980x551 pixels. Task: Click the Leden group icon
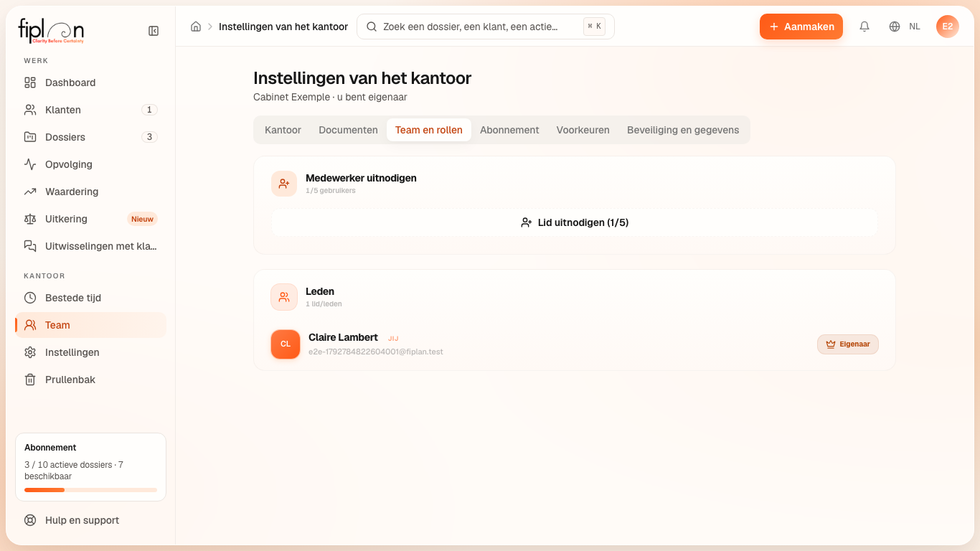[x=284, y=297]
